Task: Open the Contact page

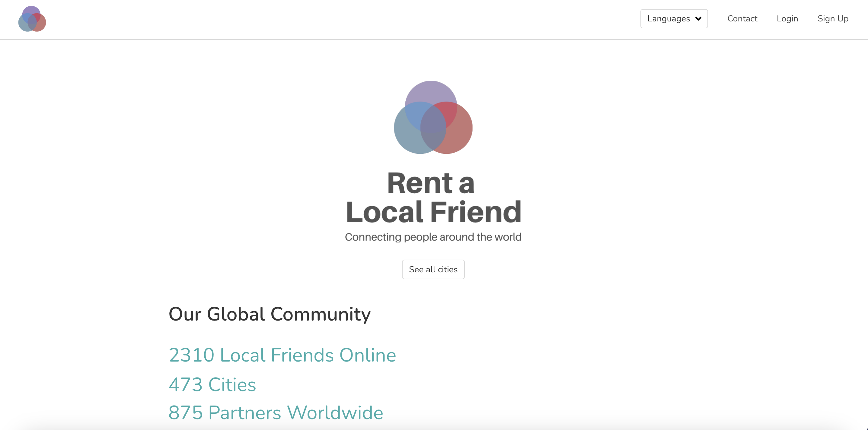Action: click(742, 18)
